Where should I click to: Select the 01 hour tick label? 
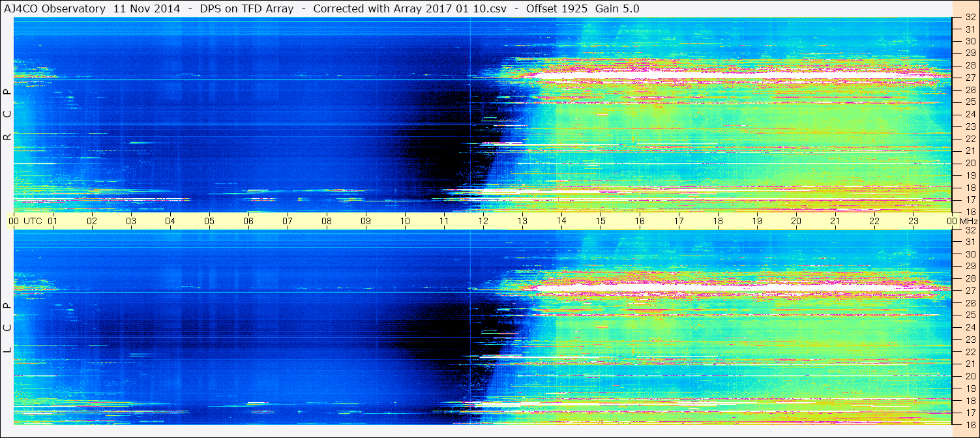pos(53,221)
